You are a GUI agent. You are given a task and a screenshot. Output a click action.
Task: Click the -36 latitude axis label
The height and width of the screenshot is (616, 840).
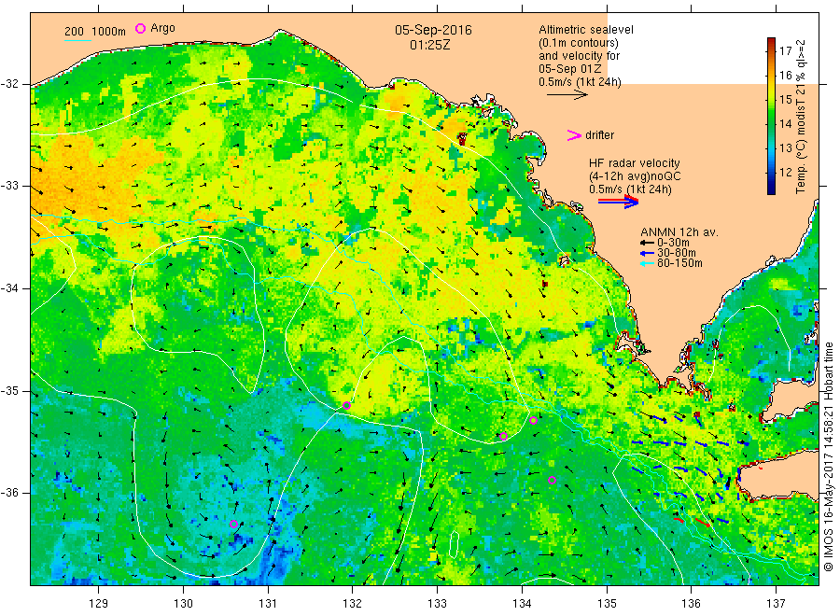pyautogui.click(x=9, y=492)
